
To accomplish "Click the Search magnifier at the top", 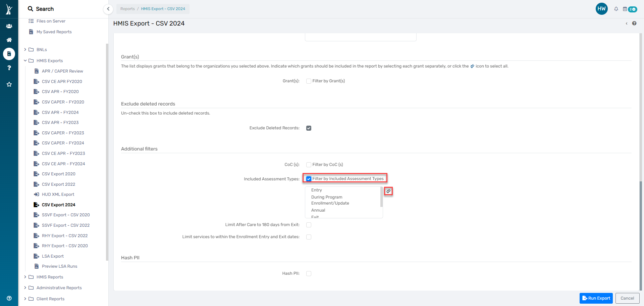I will 31,9.
